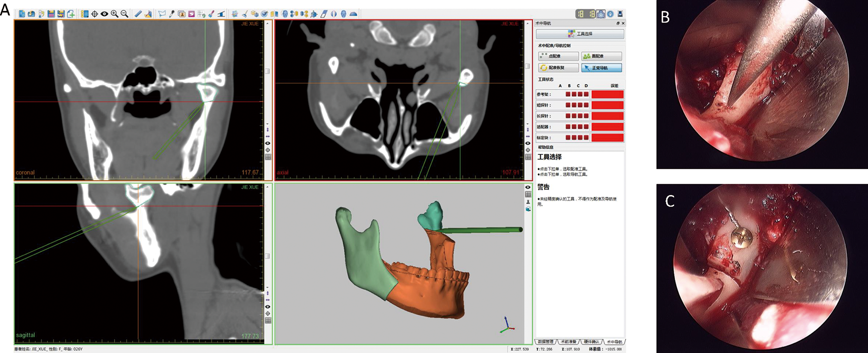Viewport: 868px width, 353px height.
Task: Click the axial view vertical slice scrollbar handle
Action: pyautogui.click(x=528, y=66)
